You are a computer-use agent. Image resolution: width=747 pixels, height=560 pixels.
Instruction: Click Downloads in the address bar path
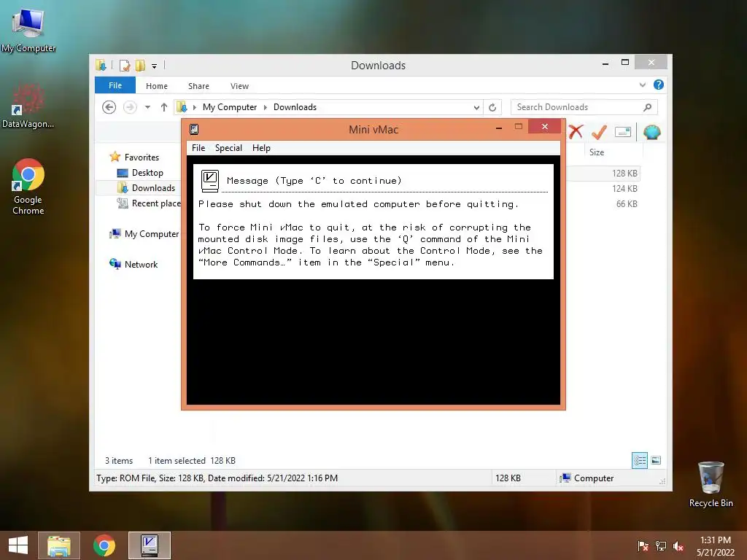point(295,107)
